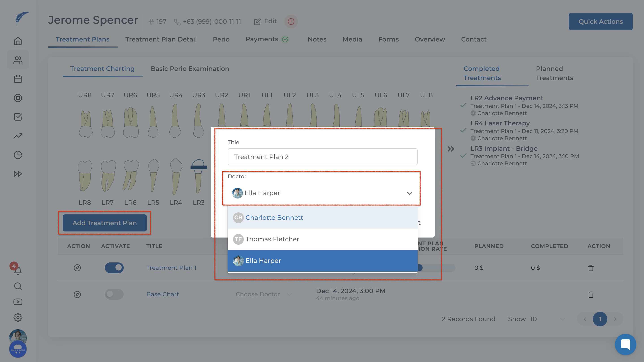
Task: Click the Add Treatment Plan button
Action: 104,223
